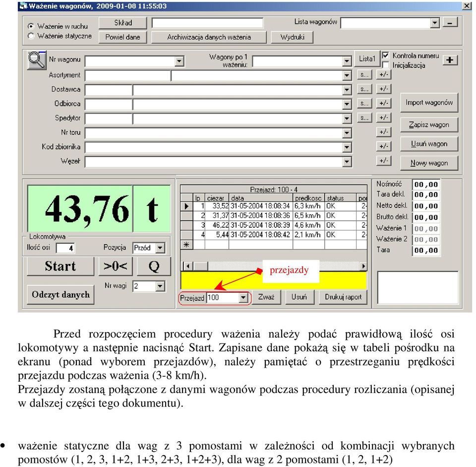Open the Nr wagonu dropdown
Image resolution: width=476 pixels, height=467 pixels.
click(179, 62)
